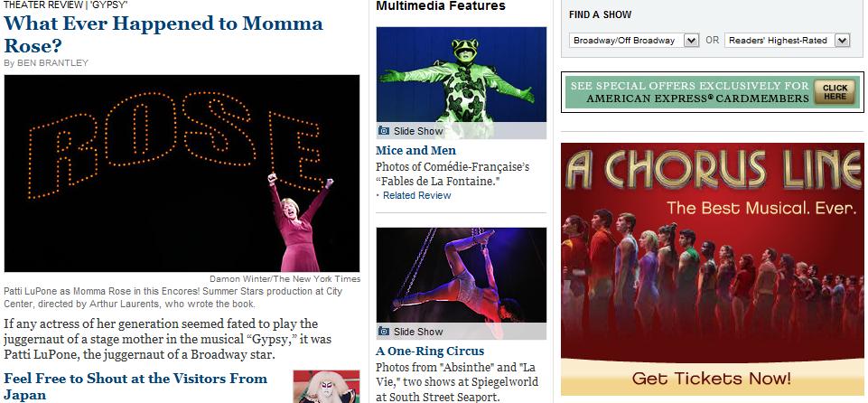Click the kabuki performer thumbnail
This screenshot has width=868, height=403.
(x=326, y=387)
